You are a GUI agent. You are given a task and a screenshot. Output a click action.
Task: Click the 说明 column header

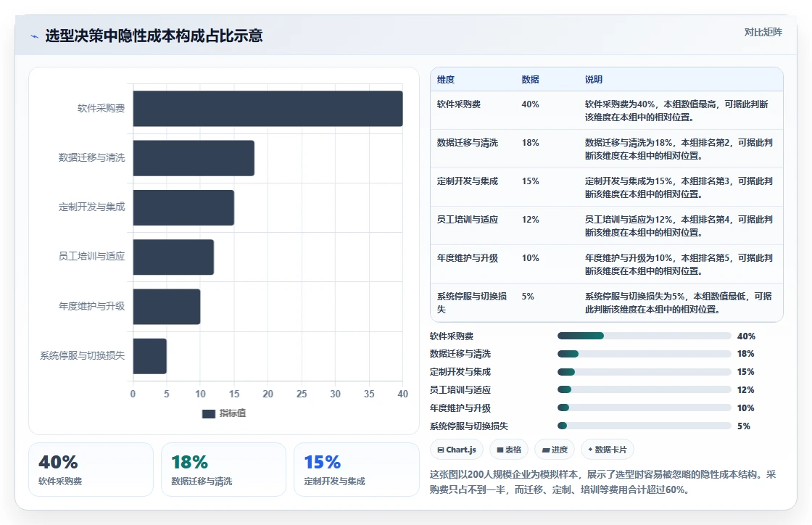click(594, 79)
